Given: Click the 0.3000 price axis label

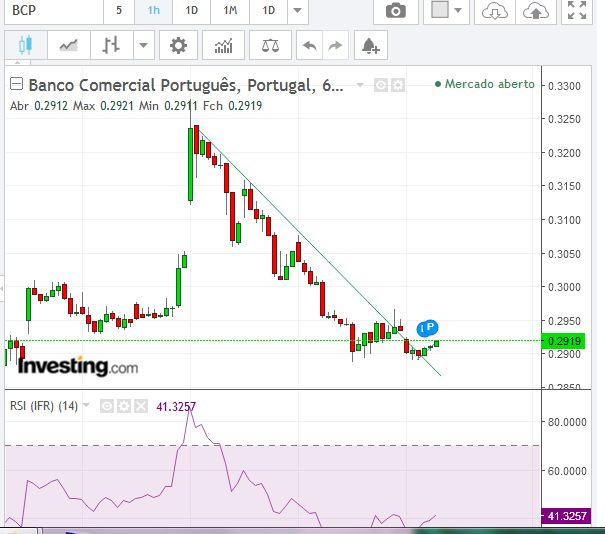Looking at the screenshot, I should pos(564,287).
